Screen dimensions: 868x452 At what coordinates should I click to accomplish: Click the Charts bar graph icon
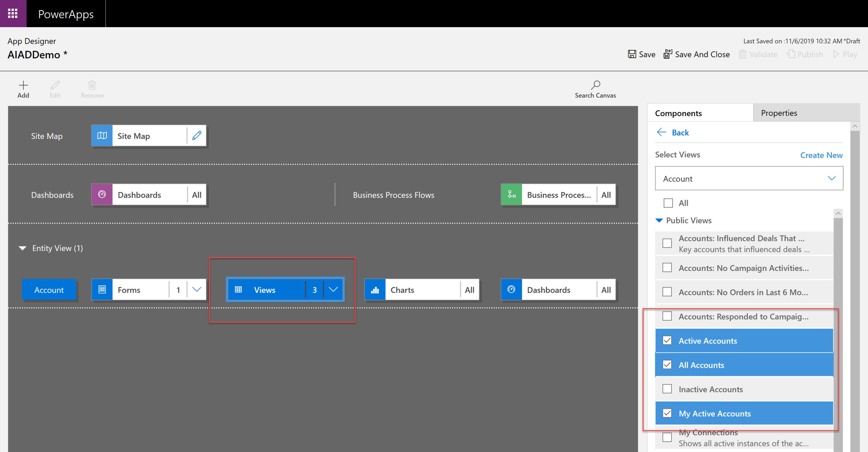tap(375, 290)
